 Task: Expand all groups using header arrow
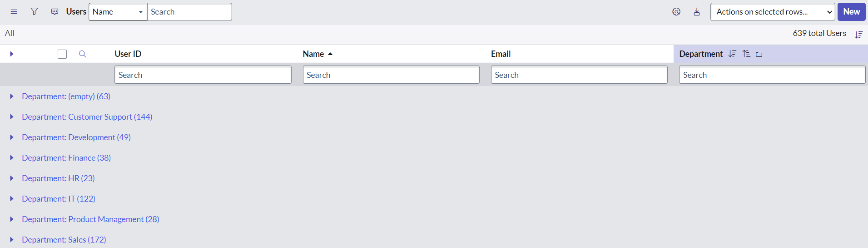tap(12, 54)
